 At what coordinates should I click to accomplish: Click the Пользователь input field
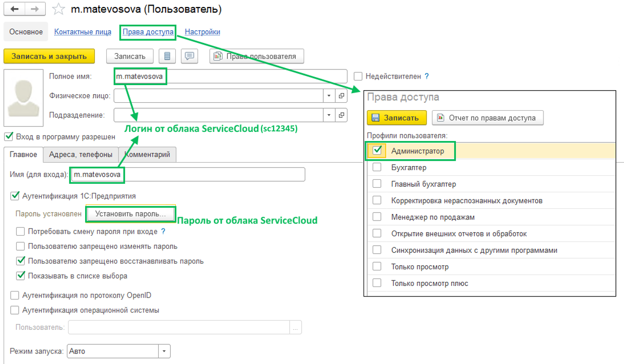click(x=179, y=327)
